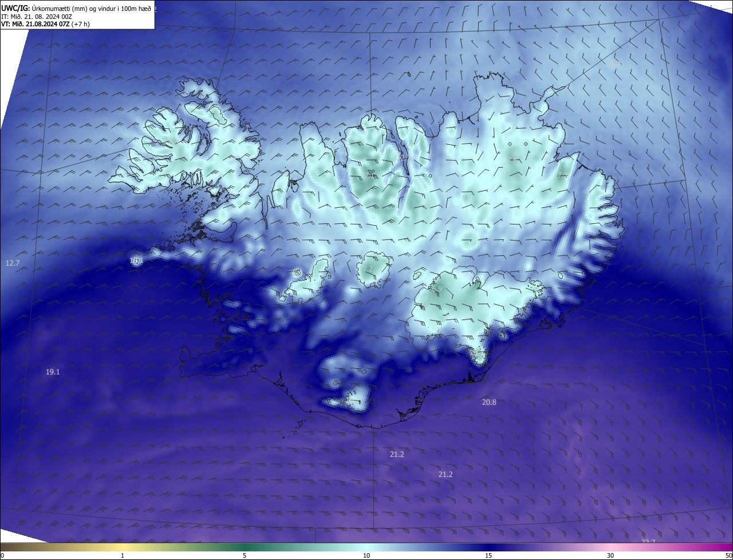Click the "UWC/IG: Úrkomumætti (mm)" title line
733x560 pixels.
[76, 9]
